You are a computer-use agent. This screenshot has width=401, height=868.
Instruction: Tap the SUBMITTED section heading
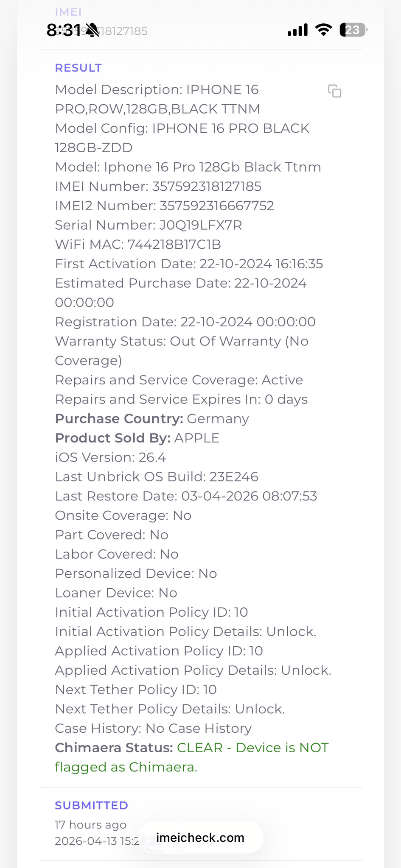point(91,805)
